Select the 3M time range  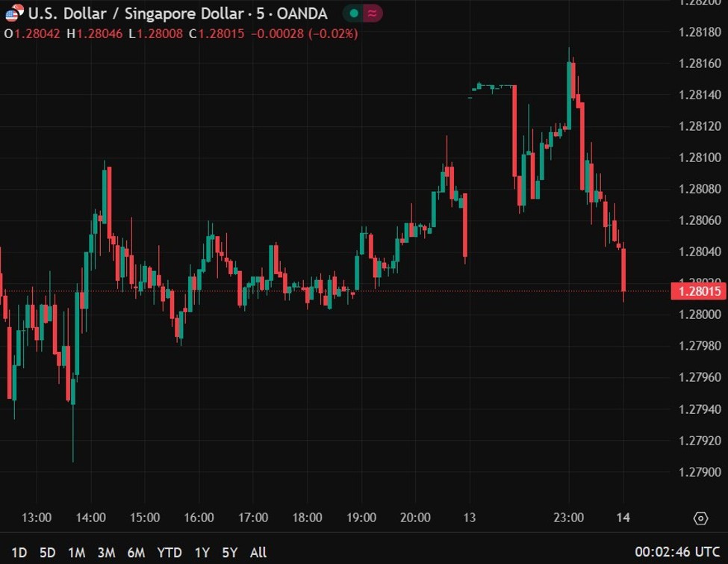tap(106, 552)
